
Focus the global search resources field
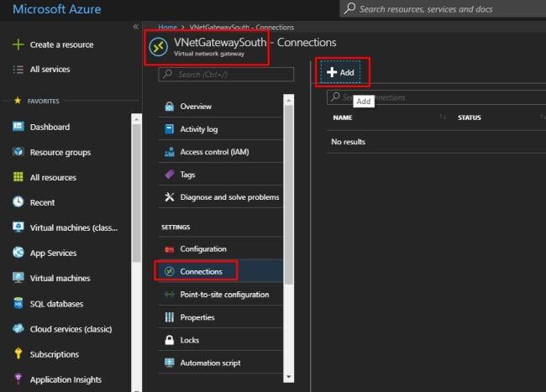443,8
